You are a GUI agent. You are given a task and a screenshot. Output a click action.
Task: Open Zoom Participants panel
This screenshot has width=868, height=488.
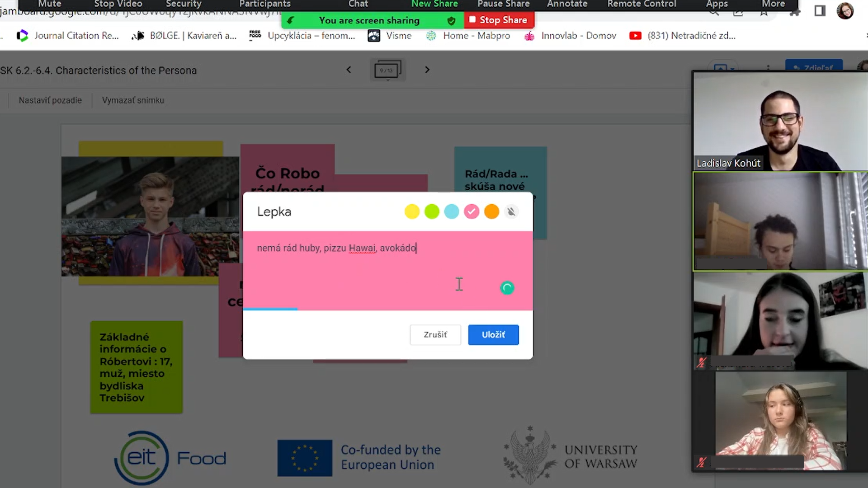tap(265, 4)
